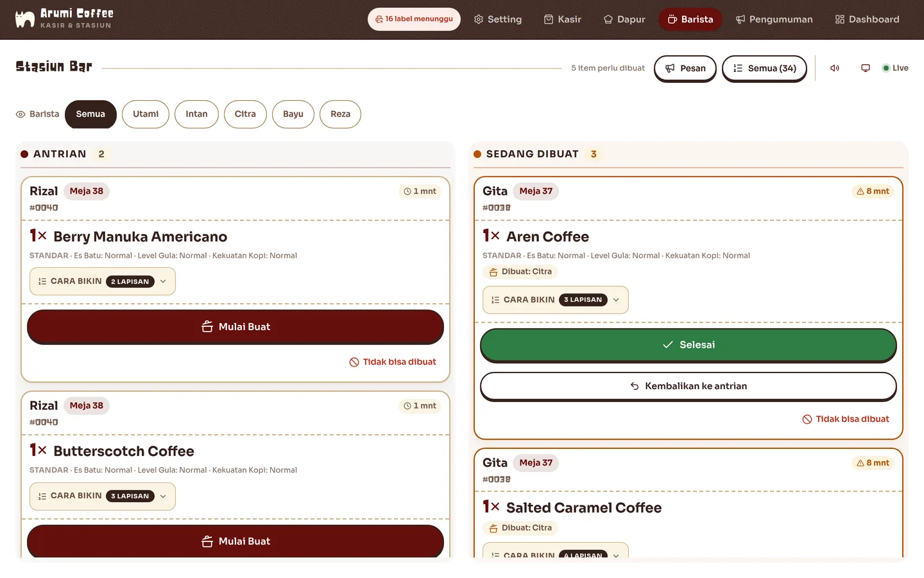Expand Cara Bikin for Butterscotch Coffee
Viewport: 924px width, 578px height.
(103, 496)
